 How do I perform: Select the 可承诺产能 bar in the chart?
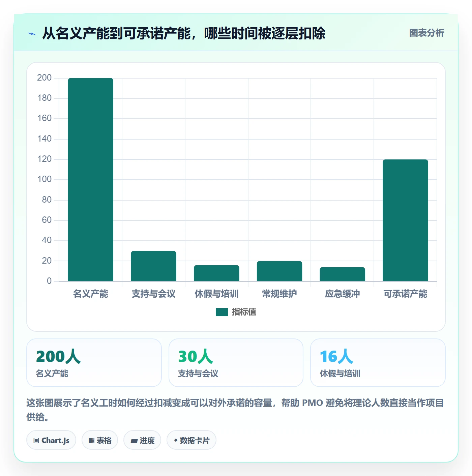tap(405, 220)
